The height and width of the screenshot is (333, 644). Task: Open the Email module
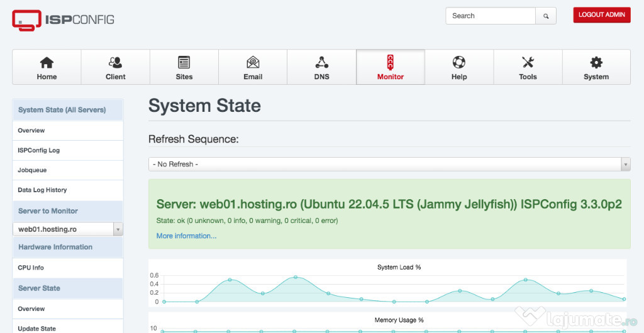[253, 67]
